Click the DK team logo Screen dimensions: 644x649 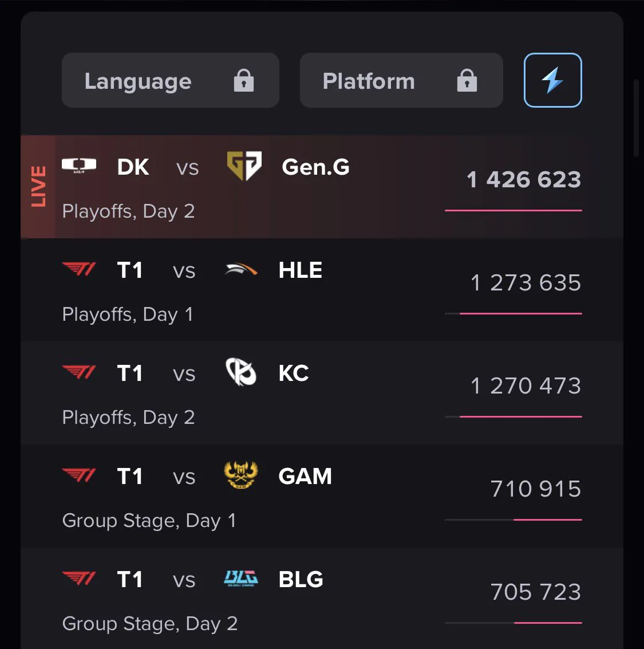[x=79, y=165]
